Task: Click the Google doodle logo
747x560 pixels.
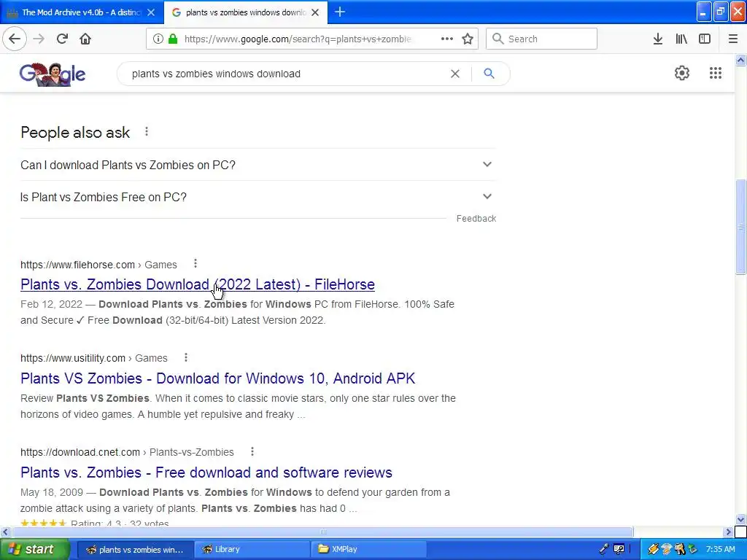Action: click(x=53, y=74)
